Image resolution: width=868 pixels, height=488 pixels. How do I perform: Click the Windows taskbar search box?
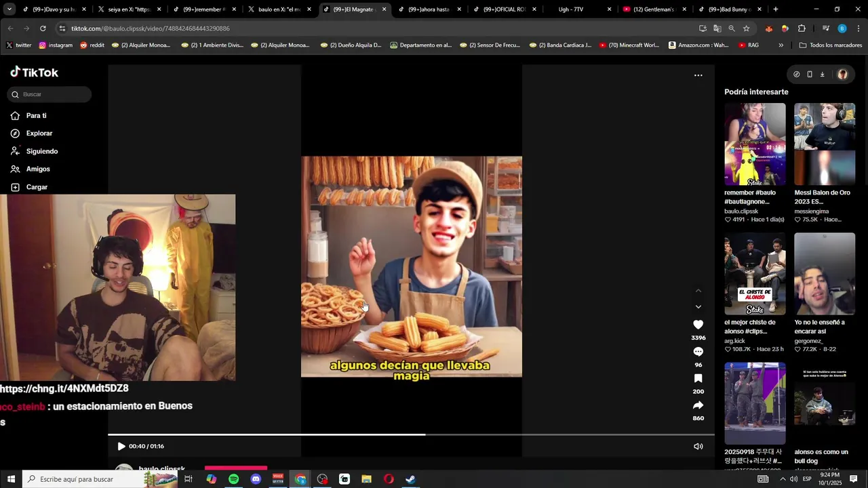pos(100,479)
